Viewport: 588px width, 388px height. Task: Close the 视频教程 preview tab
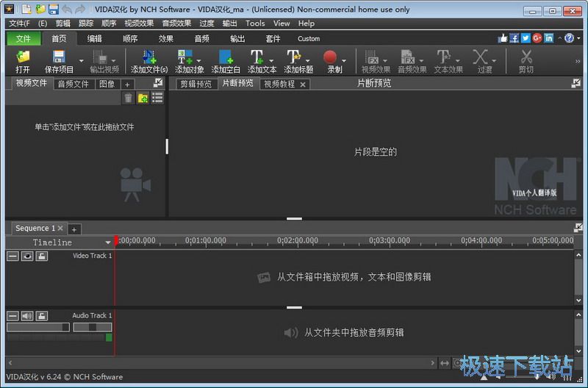[x=303, y=85]
